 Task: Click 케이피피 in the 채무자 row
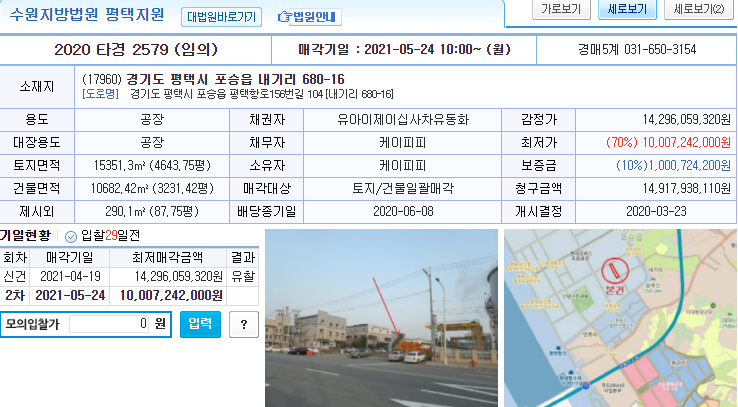(x=403, y=143)
